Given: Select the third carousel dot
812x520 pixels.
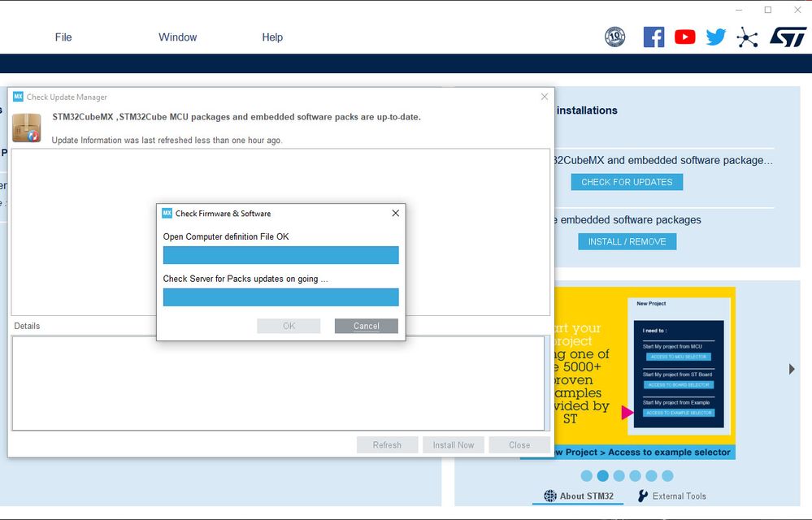Looking at the screenshot, I should point(619,475).
